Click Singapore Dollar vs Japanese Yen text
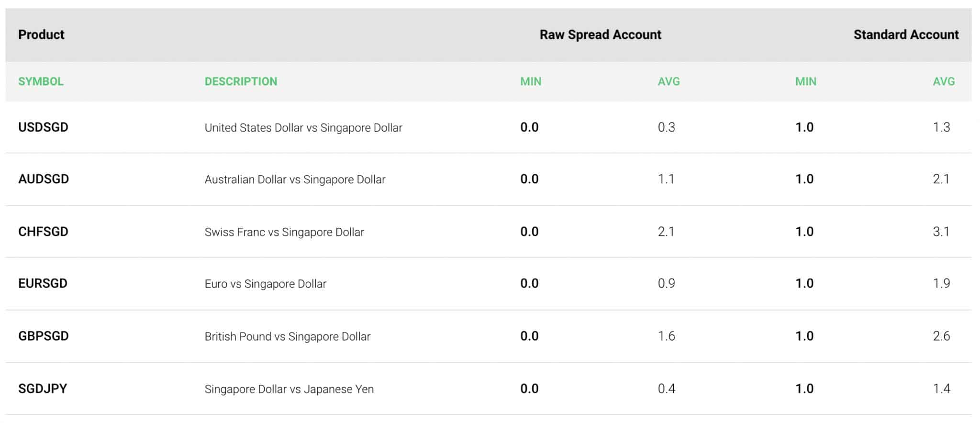This screenshot has height=423, width=980. click(289, 389)
